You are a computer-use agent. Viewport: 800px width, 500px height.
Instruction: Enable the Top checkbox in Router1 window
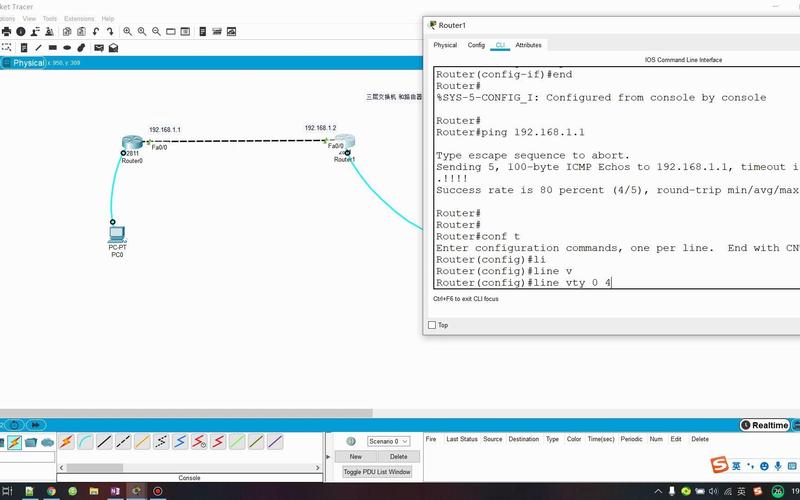[x=432, y=325]
